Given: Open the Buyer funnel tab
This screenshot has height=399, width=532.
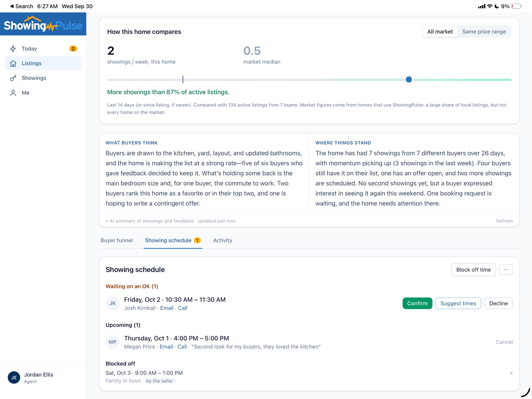Looking at the screenshot, I should [x=116, y=240].
